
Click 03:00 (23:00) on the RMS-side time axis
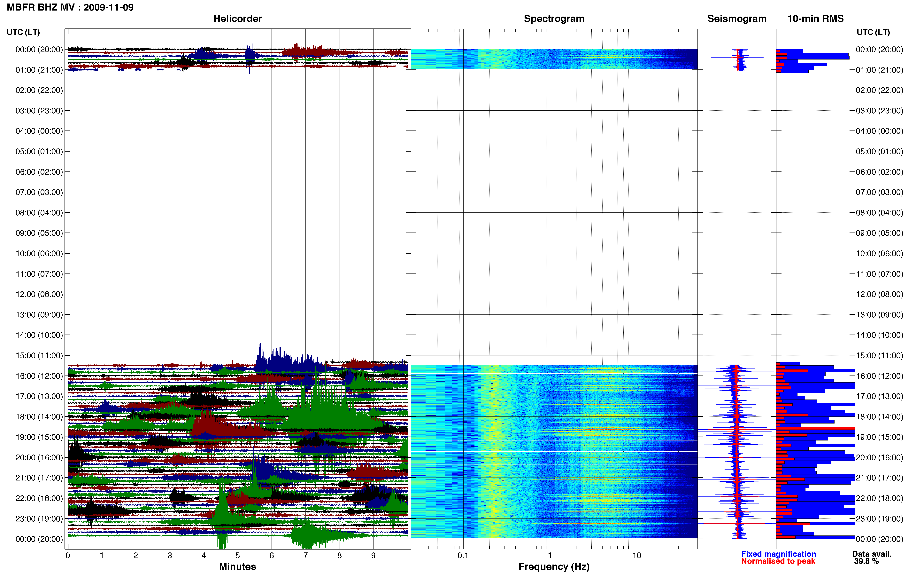[879, 111]
